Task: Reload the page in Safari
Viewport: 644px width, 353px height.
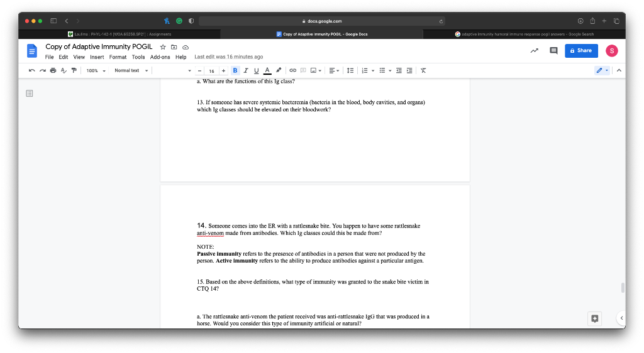Action: point(441,21)
